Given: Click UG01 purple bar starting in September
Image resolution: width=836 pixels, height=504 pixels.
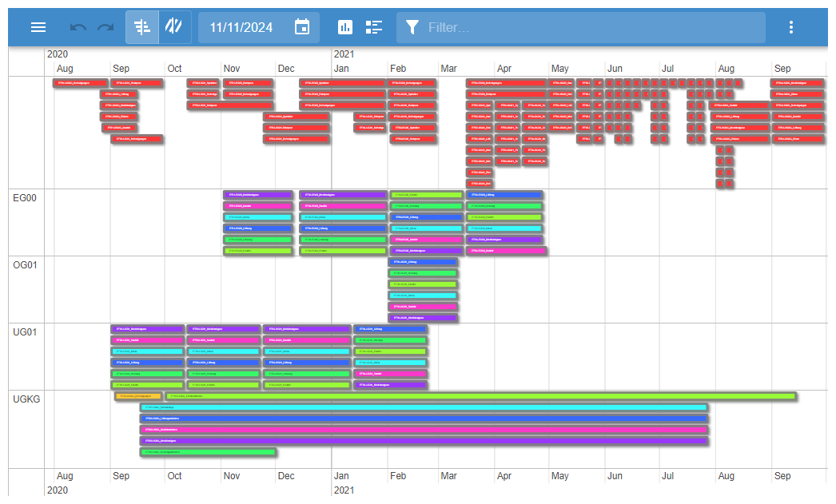Looking at the screenshot, I should (148, 329).
